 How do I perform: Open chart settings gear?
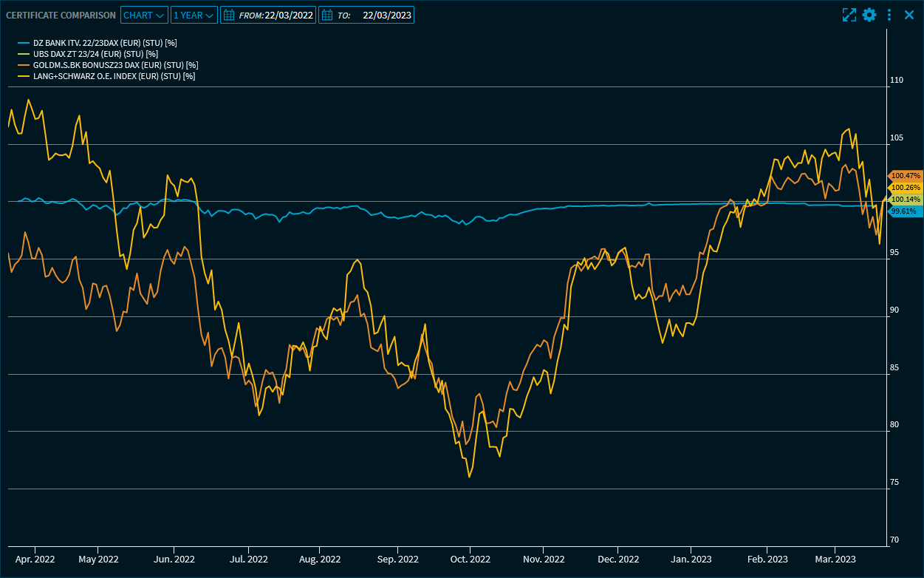coord(869,15)
